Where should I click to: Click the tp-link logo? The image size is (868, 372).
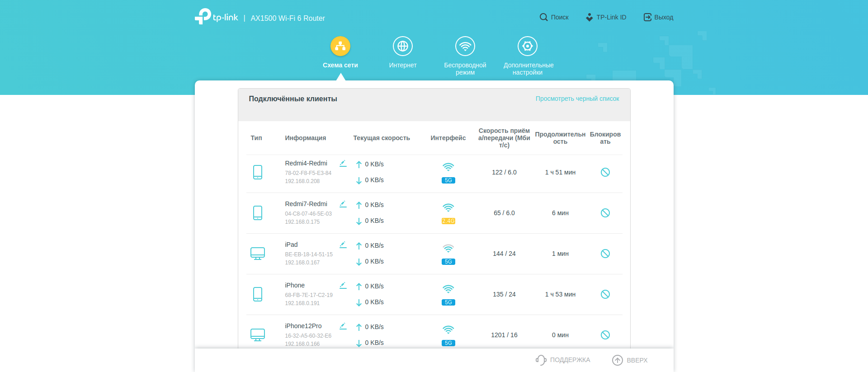217,17
